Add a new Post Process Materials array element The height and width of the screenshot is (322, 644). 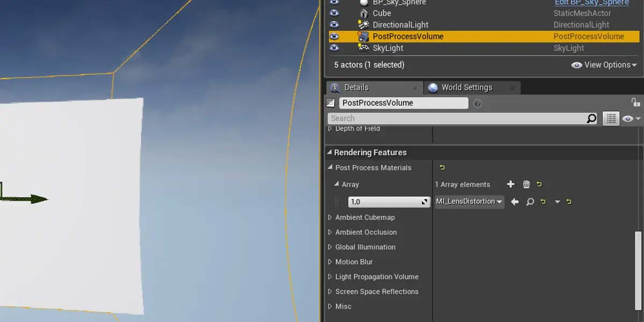510,185
